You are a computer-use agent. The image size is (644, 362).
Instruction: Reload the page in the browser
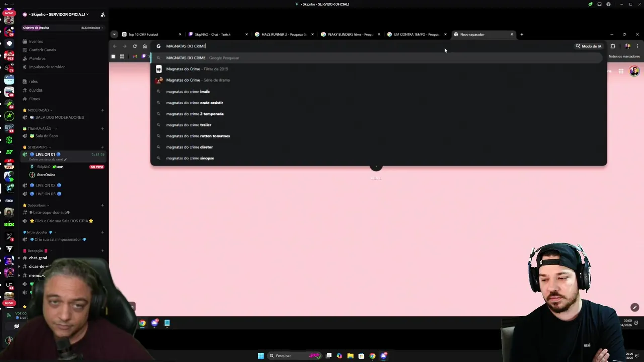tap(135, 46)
